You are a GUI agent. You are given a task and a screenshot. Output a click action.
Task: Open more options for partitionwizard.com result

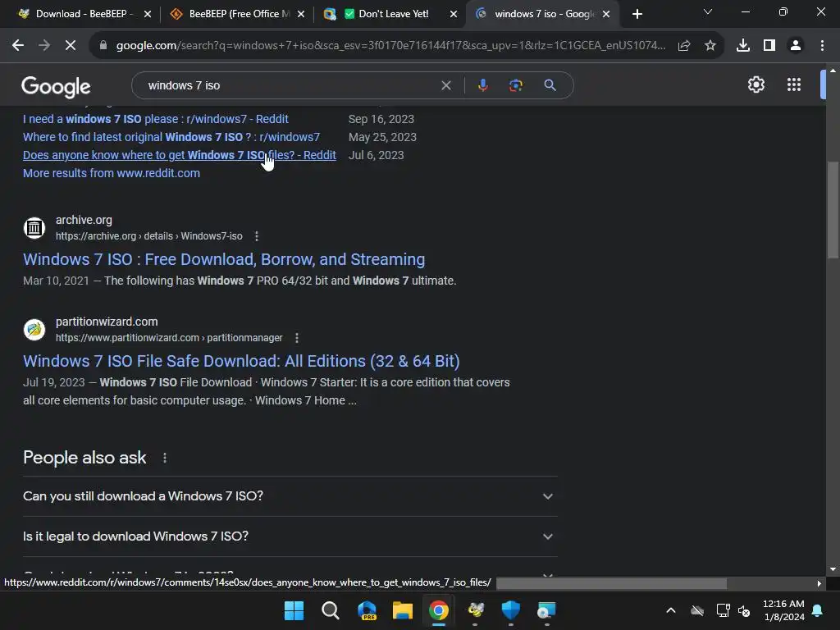click(297, 338)
